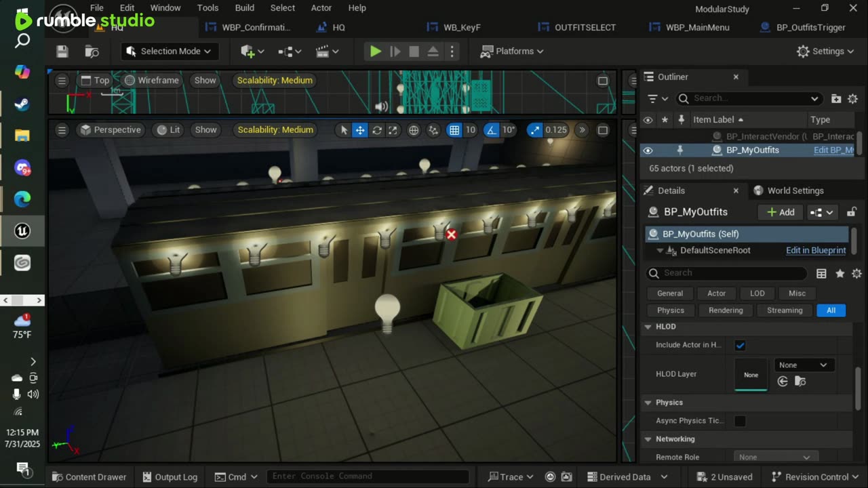Image resolution: width=868 pixels, height=488 pixels.
Task: Toggle grid snapping icon in viewport
Action: [454, 130]
